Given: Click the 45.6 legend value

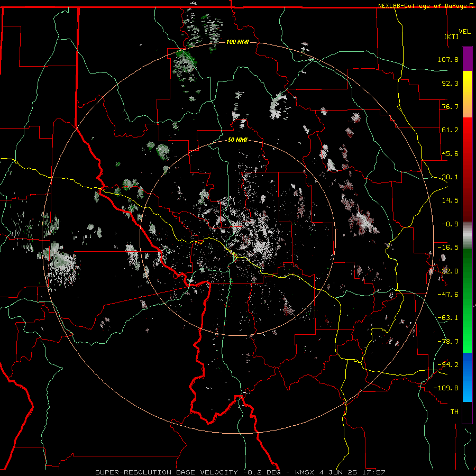Looking at the screenshot, I should point(450,153).
